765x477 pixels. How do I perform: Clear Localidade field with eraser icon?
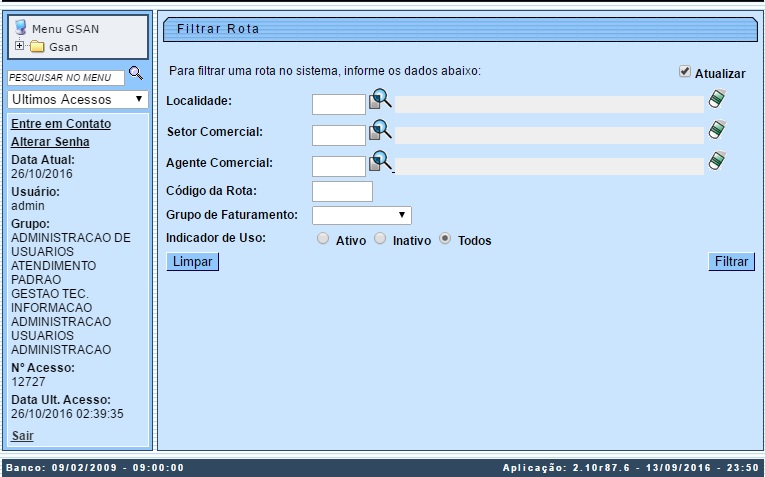tap(717, 99)
